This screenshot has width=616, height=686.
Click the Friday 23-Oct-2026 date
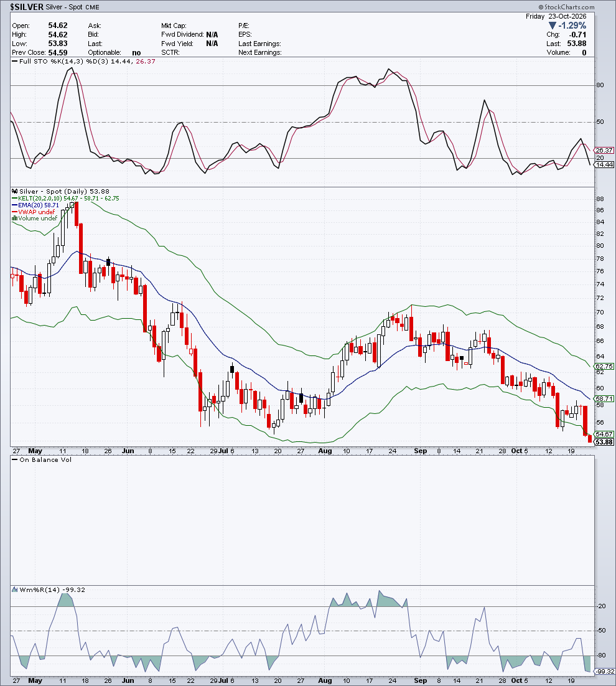click(x=556, y=16)
